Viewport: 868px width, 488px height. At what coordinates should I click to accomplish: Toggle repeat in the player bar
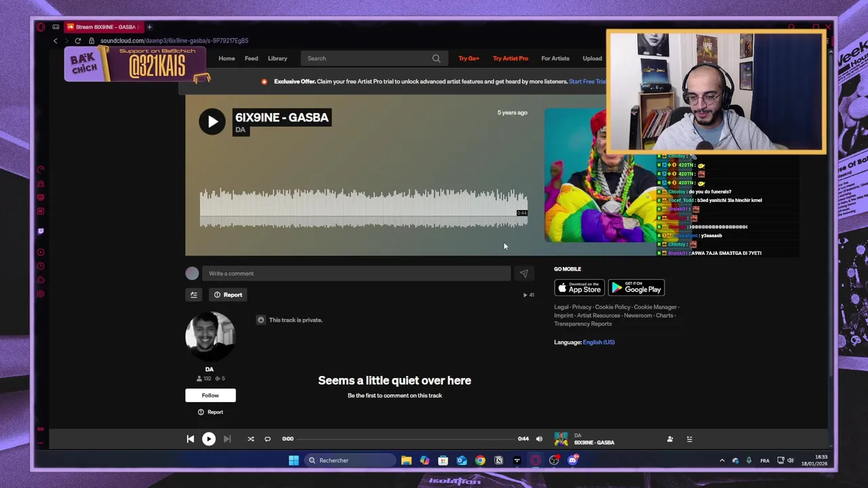coord(267,439)
